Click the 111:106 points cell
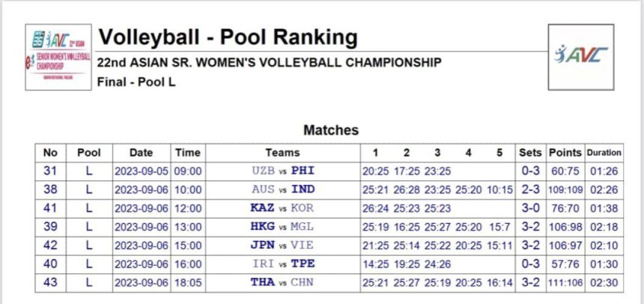This screenshot has height=304, width=644. coord(565,282)
